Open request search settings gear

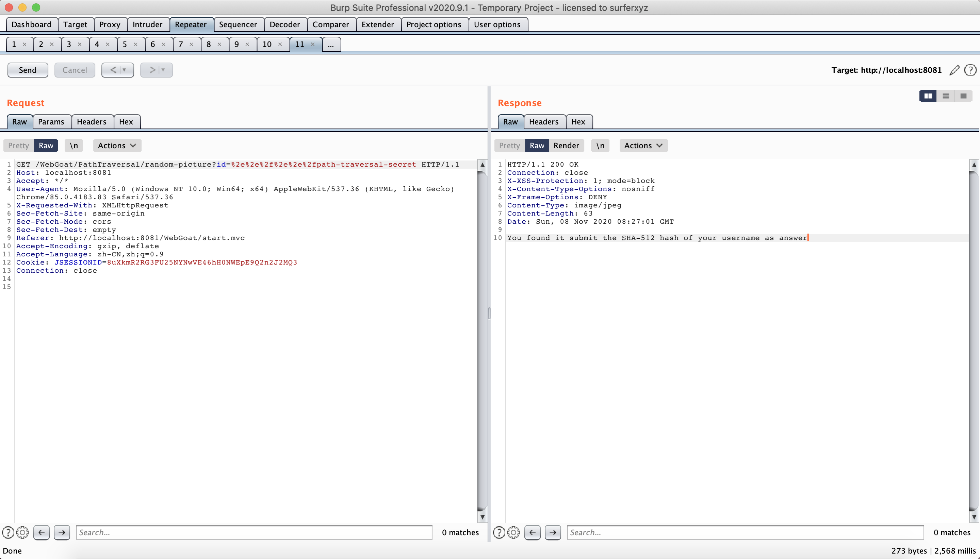coord(22,532)
